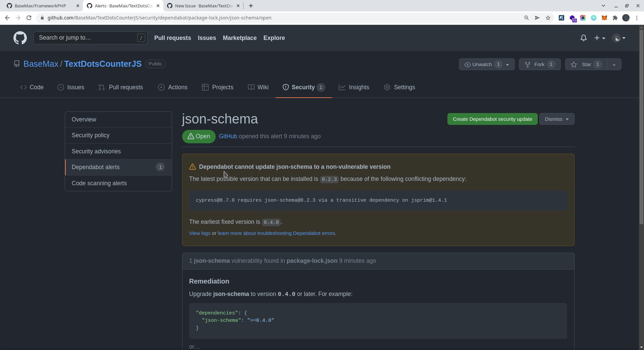Open Pull requests in top navigation
644x350 pixels.
pos(172,38)
